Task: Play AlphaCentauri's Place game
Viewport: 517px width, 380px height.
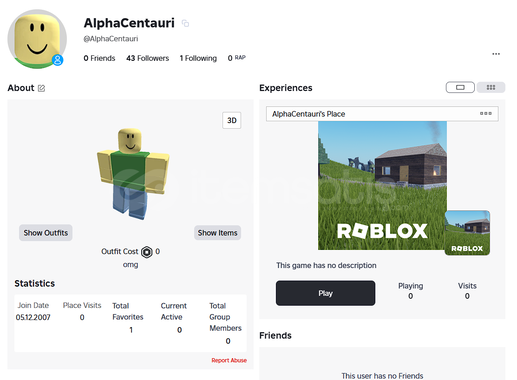Action: [325, 293]
